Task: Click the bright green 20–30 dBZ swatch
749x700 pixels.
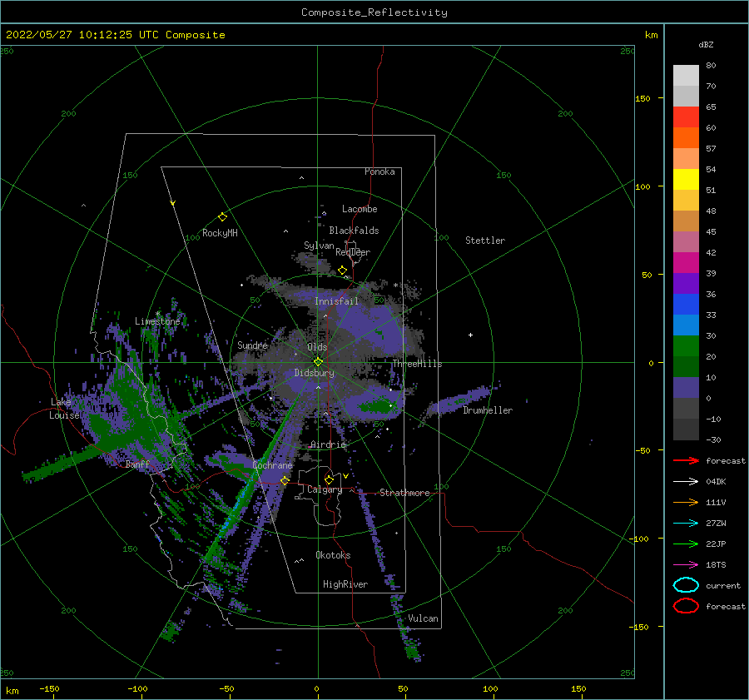Action: click(686, 345)
